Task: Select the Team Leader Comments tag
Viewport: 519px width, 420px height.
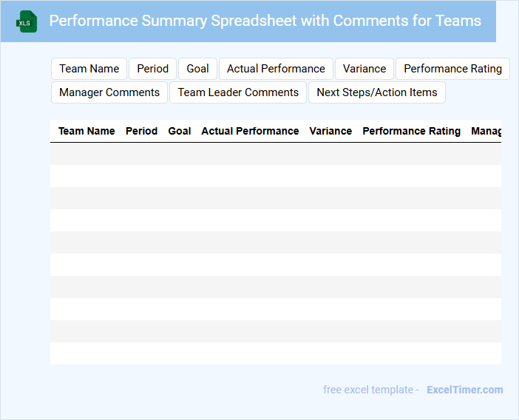Action: point(238,92)
